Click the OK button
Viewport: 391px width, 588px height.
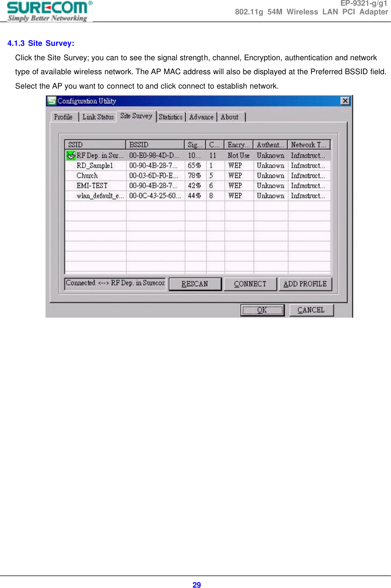262,310
